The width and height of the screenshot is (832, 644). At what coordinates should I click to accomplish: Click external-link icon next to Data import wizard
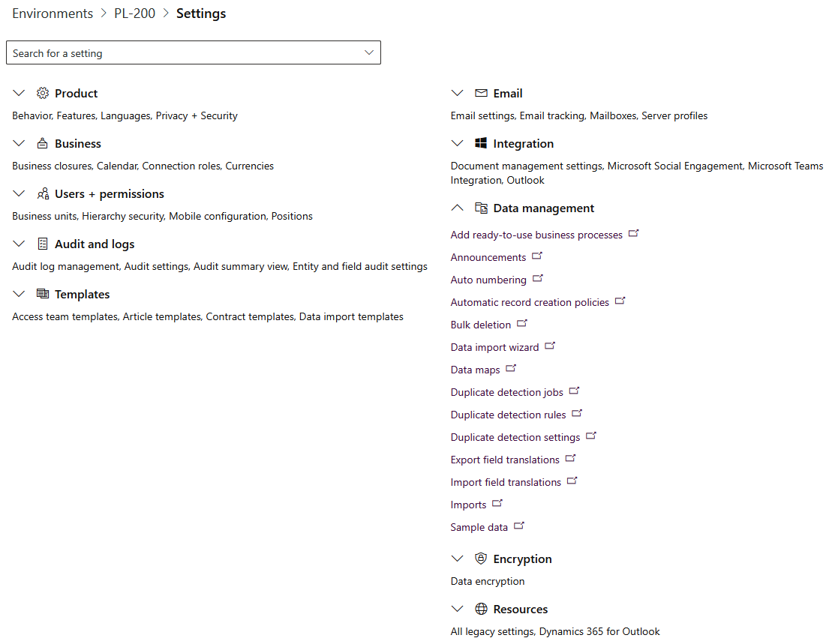click(x=550, y=346)
